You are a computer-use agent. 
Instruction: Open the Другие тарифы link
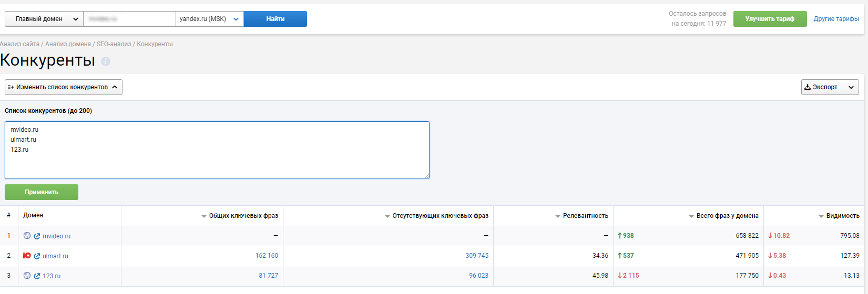(x=836, y=19)
